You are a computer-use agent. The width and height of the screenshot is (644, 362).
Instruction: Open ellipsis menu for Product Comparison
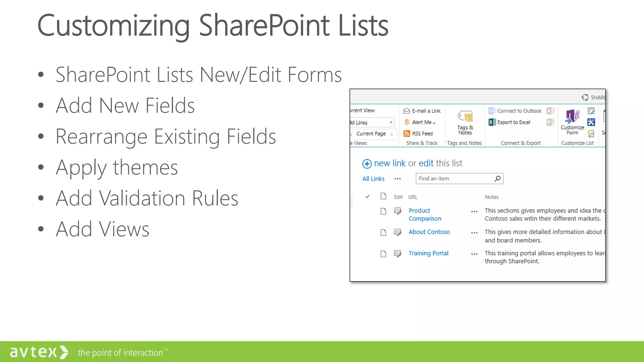click(475, 211)
